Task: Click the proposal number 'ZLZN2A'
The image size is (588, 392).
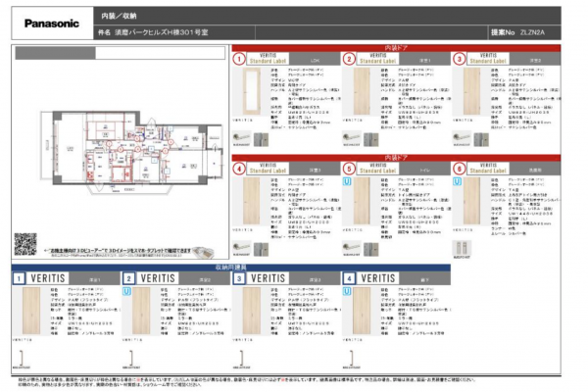Action: pyautogui.click(x=532, y=32)
